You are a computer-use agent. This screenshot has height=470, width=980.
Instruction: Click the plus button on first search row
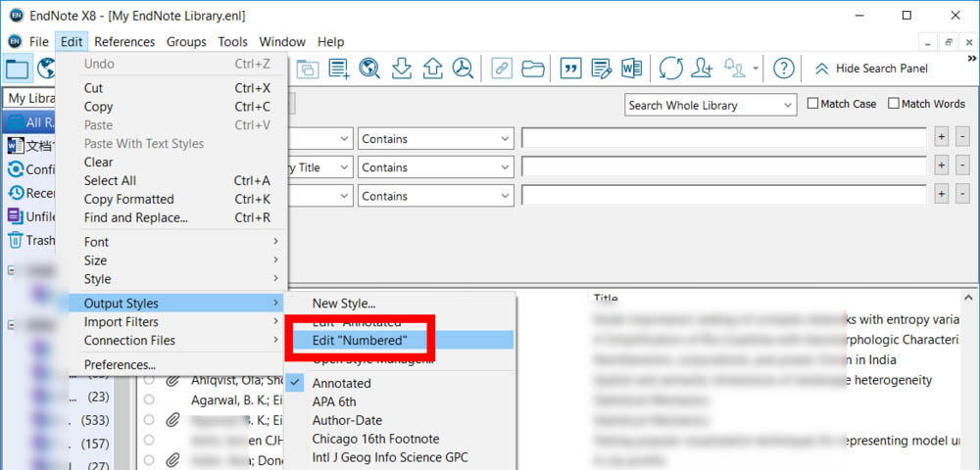click(x=942, y=139)
